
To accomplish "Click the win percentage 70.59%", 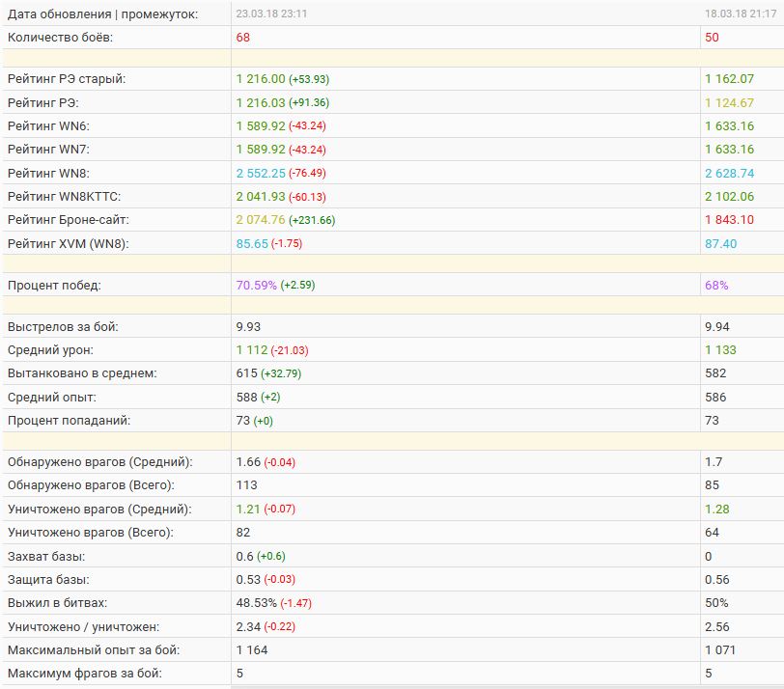I will tap(256, 286).
